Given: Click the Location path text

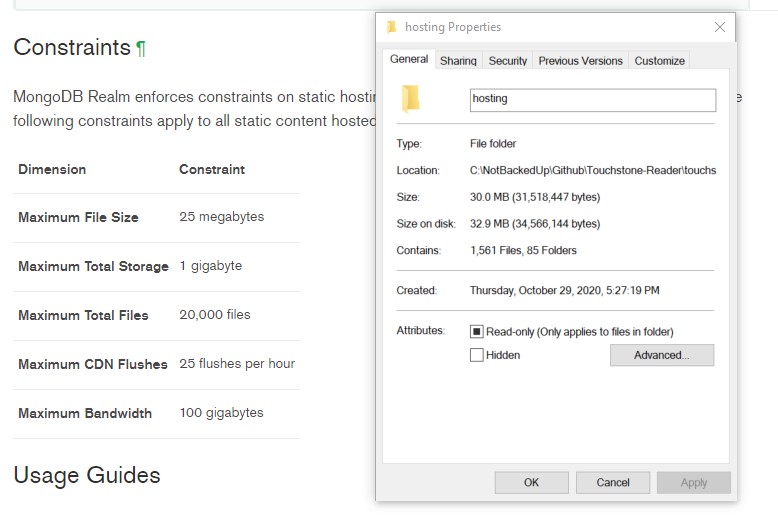Looking at the screenshot, I should pyautogui.click(x=592, y=170).
